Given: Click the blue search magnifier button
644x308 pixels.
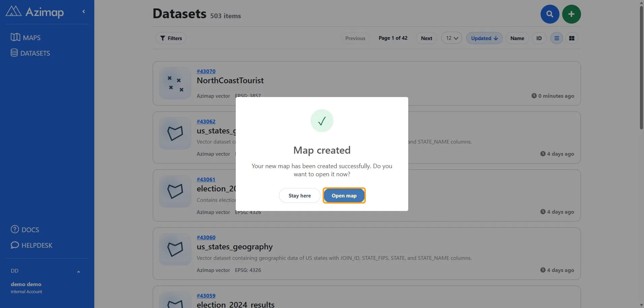Looking at the screenshot, I should pyautogui.click(x=550, y=14).
